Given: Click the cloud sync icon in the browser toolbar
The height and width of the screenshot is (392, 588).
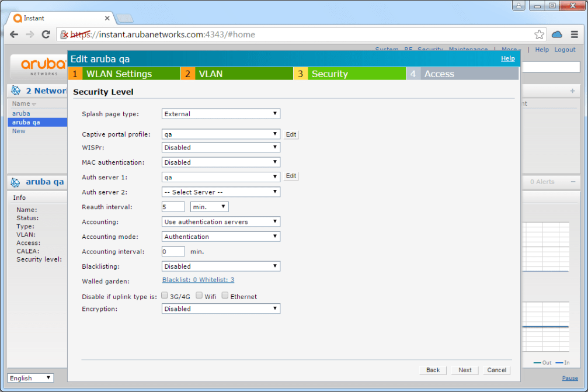Looking at the screenshot, I should coord(556,34).
